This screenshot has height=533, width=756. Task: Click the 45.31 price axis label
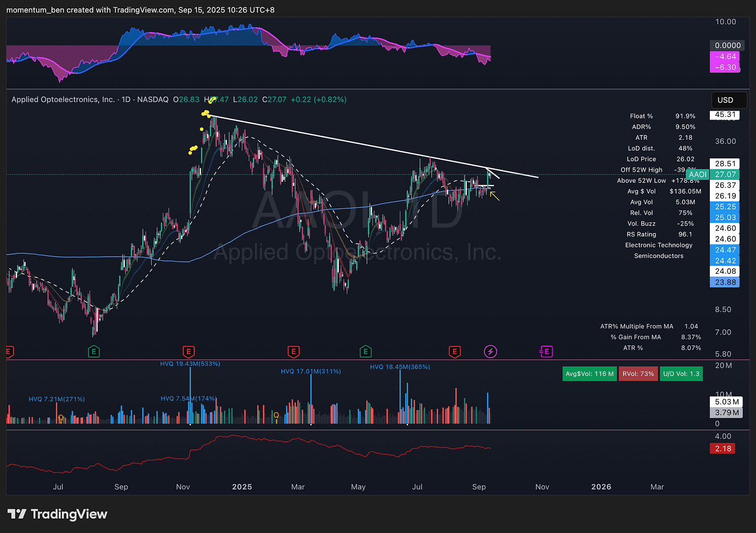pos(725,114)
